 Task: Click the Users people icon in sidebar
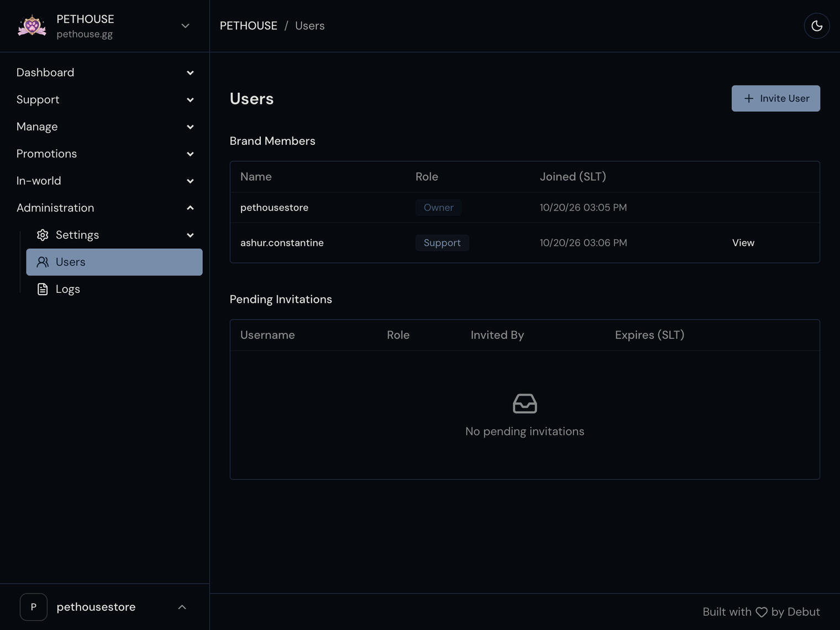(x=43, y=262)
